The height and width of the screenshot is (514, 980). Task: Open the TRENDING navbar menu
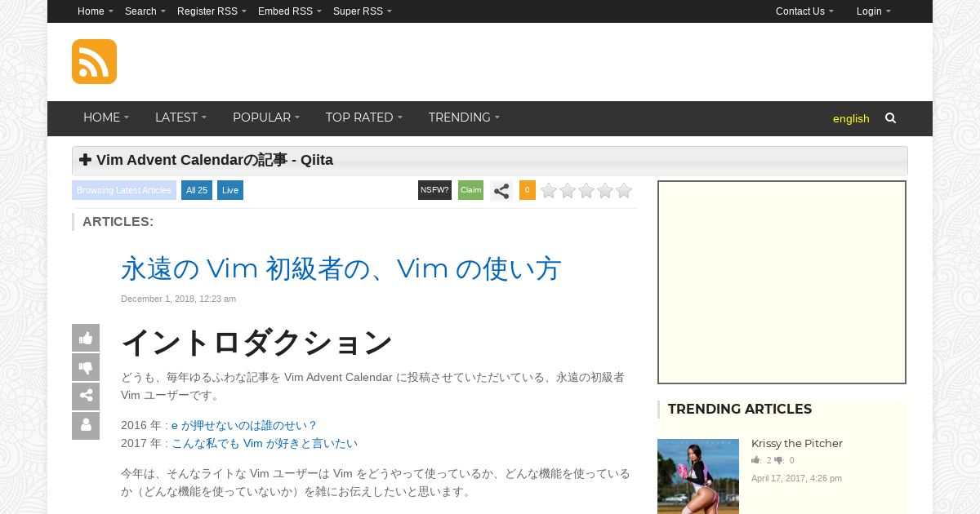464,118
